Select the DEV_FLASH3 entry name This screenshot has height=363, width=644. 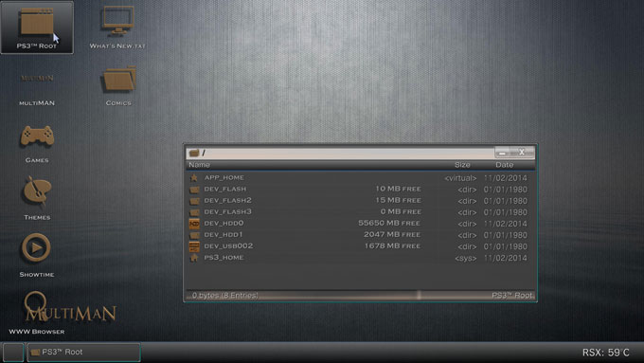coord(228,212)
